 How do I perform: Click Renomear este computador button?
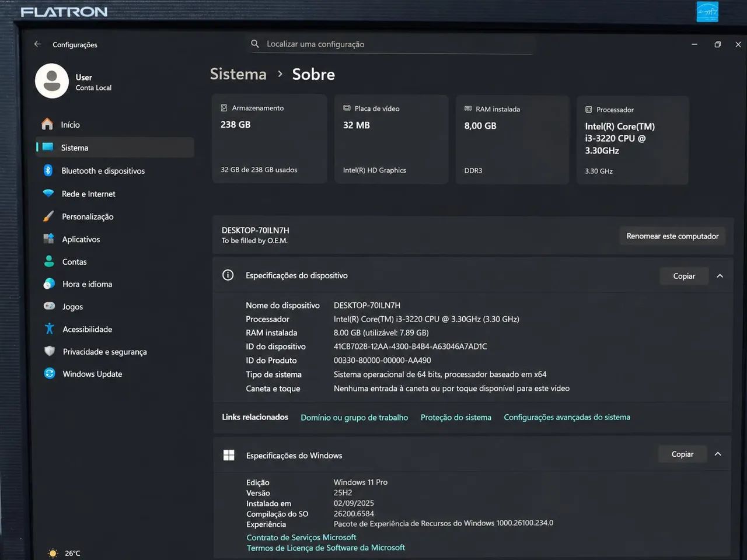[x=672, y=236]
